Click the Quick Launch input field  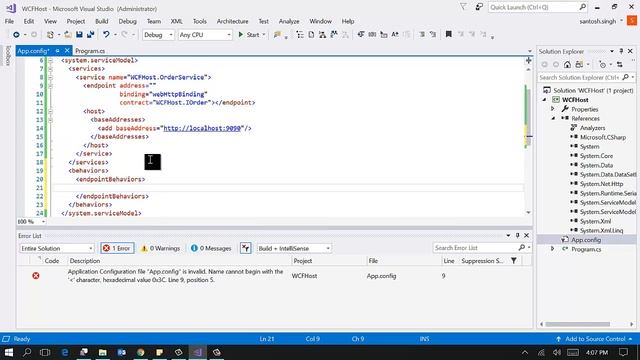pos(533,7)
